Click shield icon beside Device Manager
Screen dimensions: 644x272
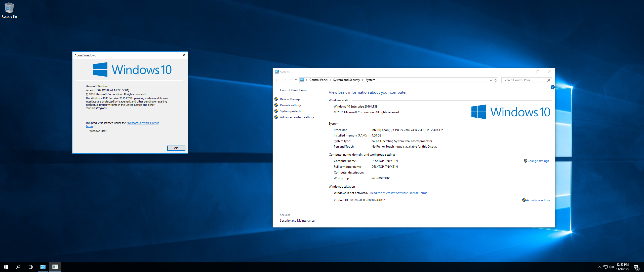pos(276,99)
